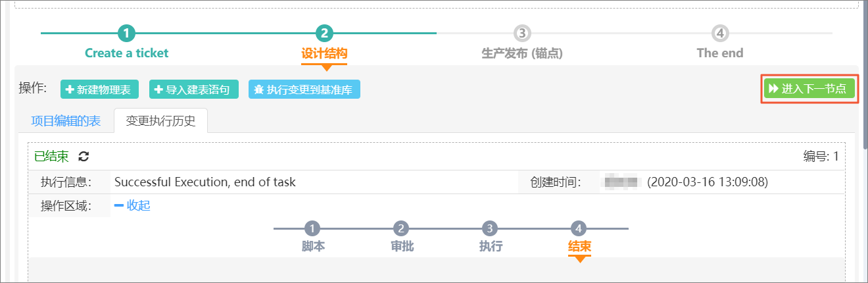Viewport: 868px width, 283px height.
Task: Click the refresh icon beside 已结束
Action: 84,157
